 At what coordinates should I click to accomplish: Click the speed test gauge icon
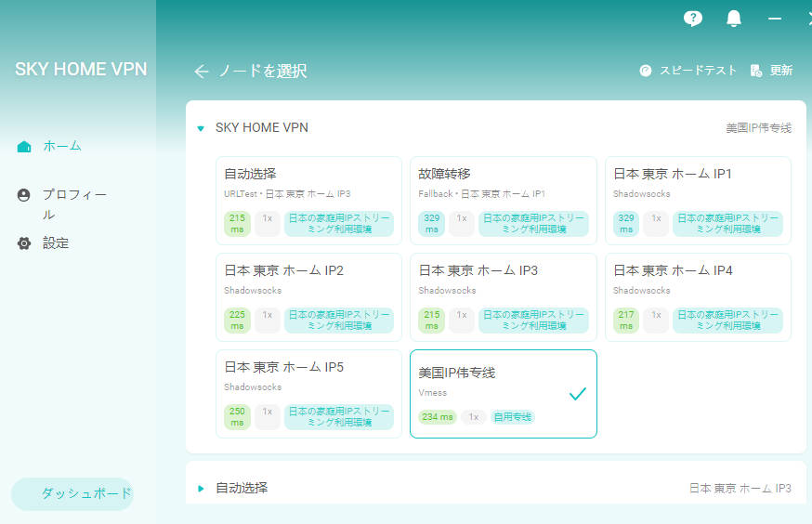pos(646,71)
